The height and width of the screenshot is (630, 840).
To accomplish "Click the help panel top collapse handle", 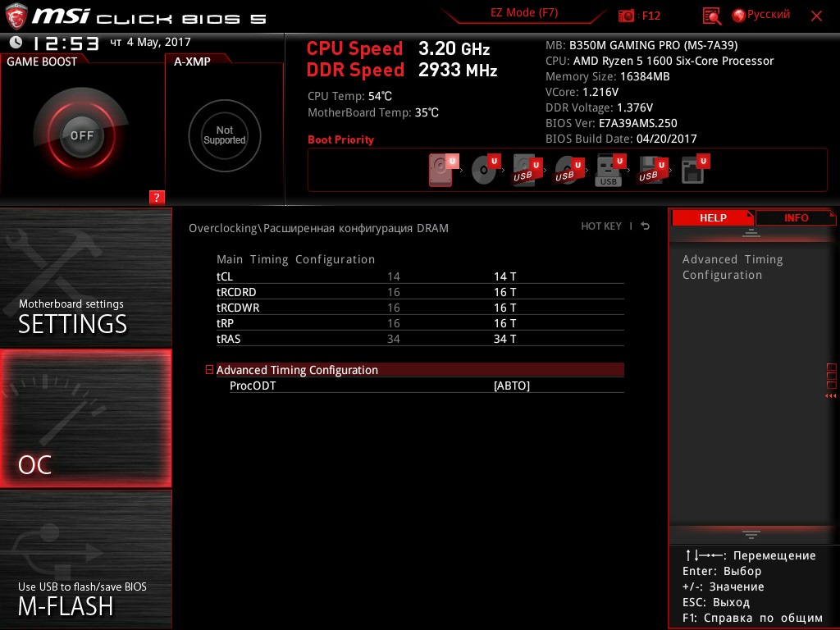I will 751,232.
